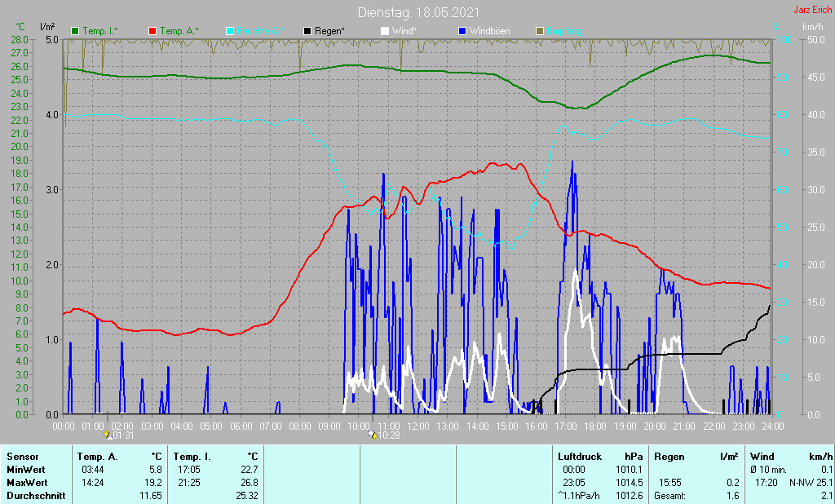Click the 'Temp. A.' table column header
Image resolution: width=835 pixels, height=504 pixels.
point(97,457)
